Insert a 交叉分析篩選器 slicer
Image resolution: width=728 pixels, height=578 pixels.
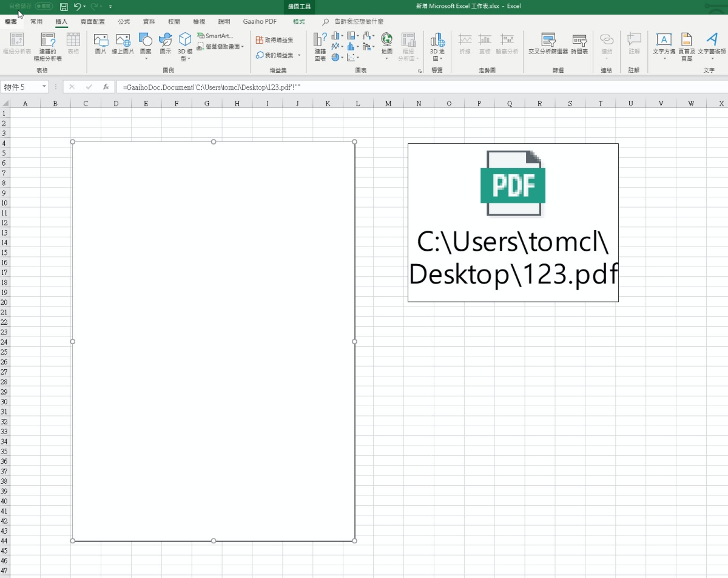pyautogui.click(x=548, y=44)
